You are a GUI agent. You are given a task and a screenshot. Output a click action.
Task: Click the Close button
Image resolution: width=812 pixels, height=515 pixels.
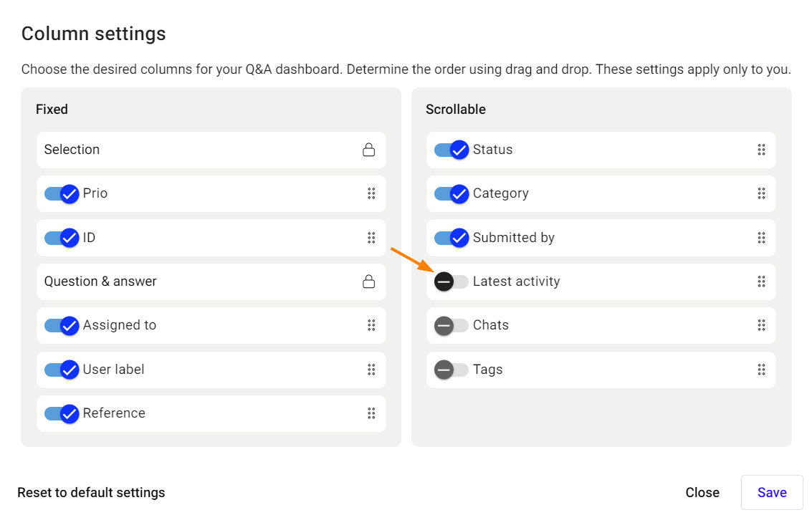702,492
